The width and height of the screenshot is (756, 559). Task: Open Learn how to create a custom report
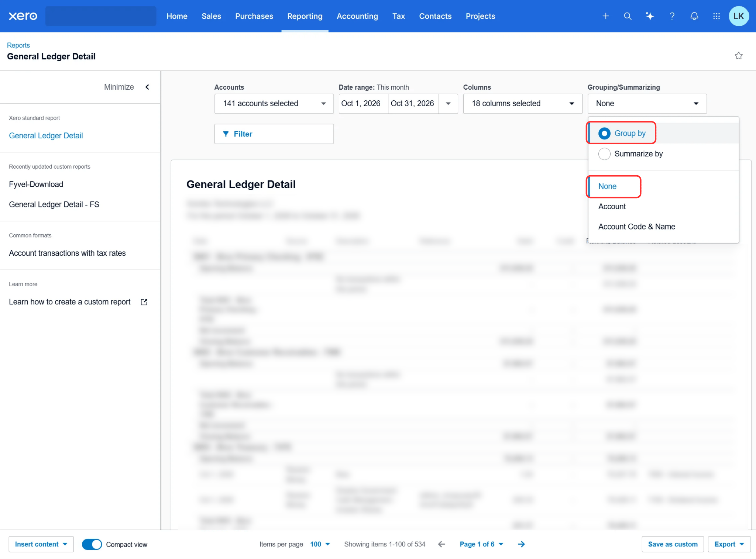tap(70, 302)
